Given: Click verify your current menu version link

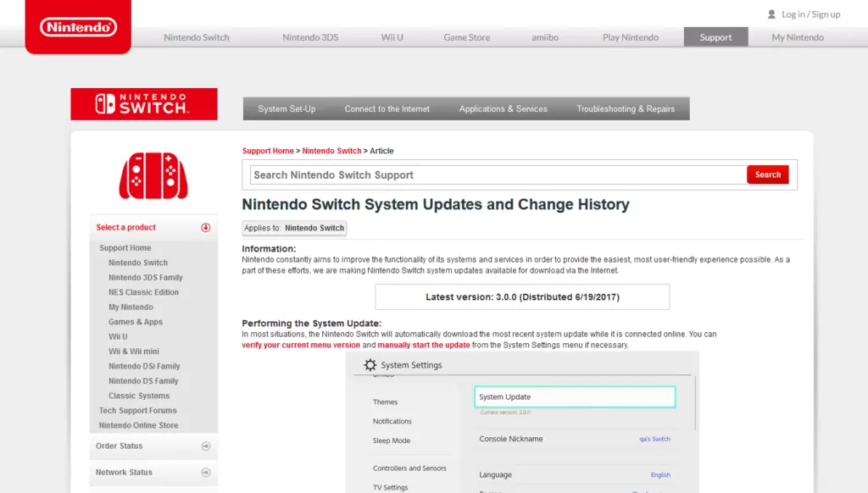Looking at the screenshot, I should point(301,346).
